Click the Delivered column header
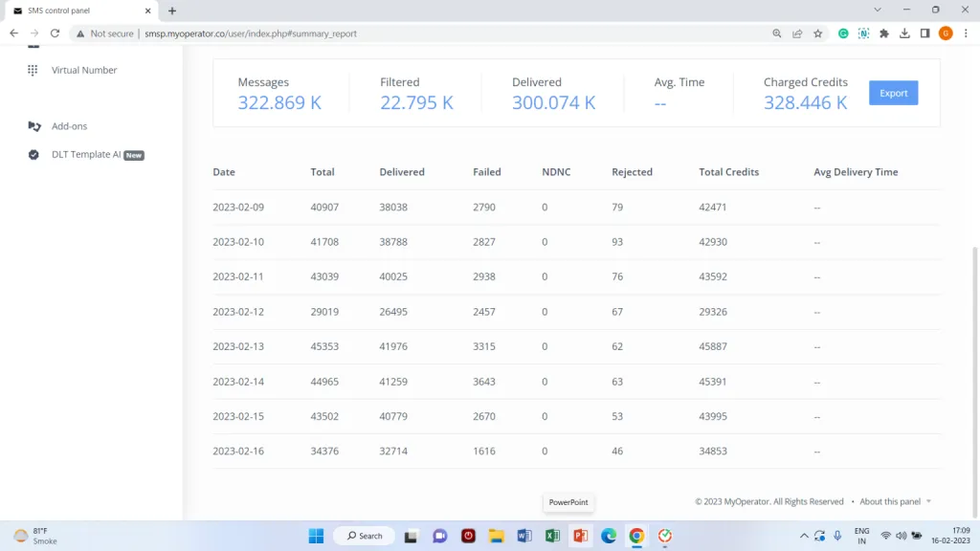Image resolution: width=980 pixels, height=551 pixels. [x=402, y=172]
